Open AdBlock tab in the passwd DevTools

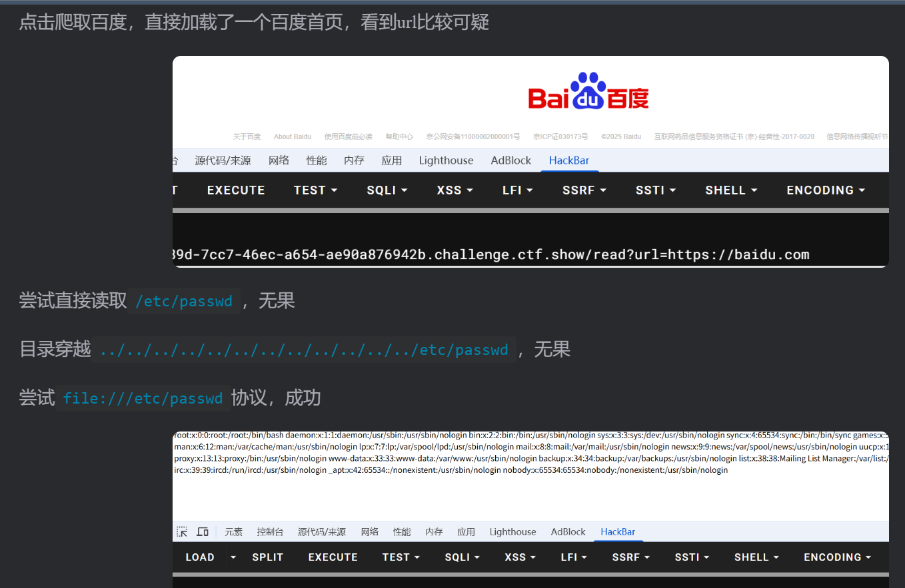[568, 531]
